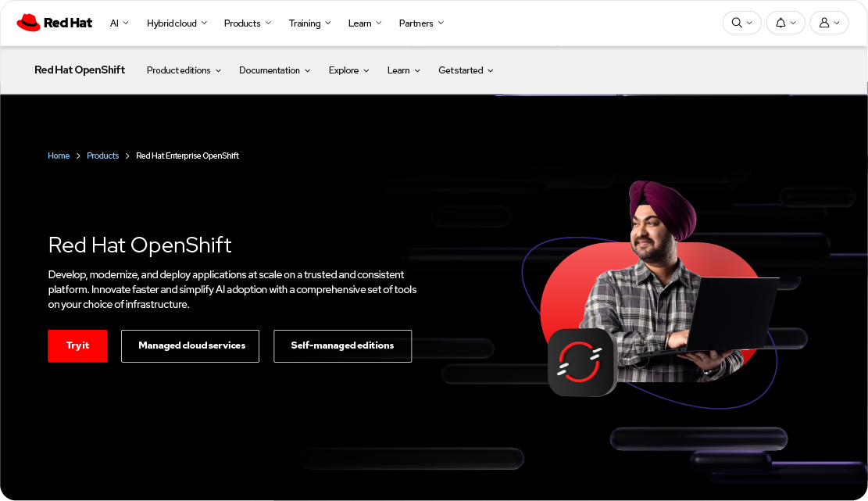Navigate to Home via the breadcrumb
Viewport: 868px width, 501px height.
coord(59,156)
